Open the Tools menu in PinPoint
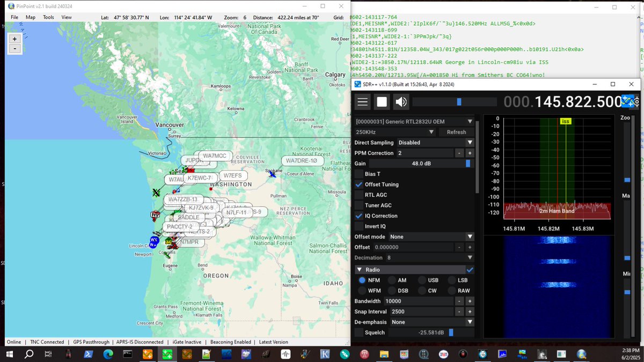This screenshot has width=644, height=362. pyautogui.click(x=48, y=17)
